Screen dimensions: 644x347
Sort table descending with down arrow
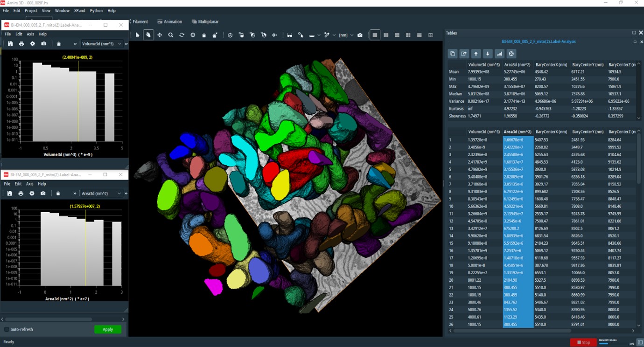click(x=488, y=54)
